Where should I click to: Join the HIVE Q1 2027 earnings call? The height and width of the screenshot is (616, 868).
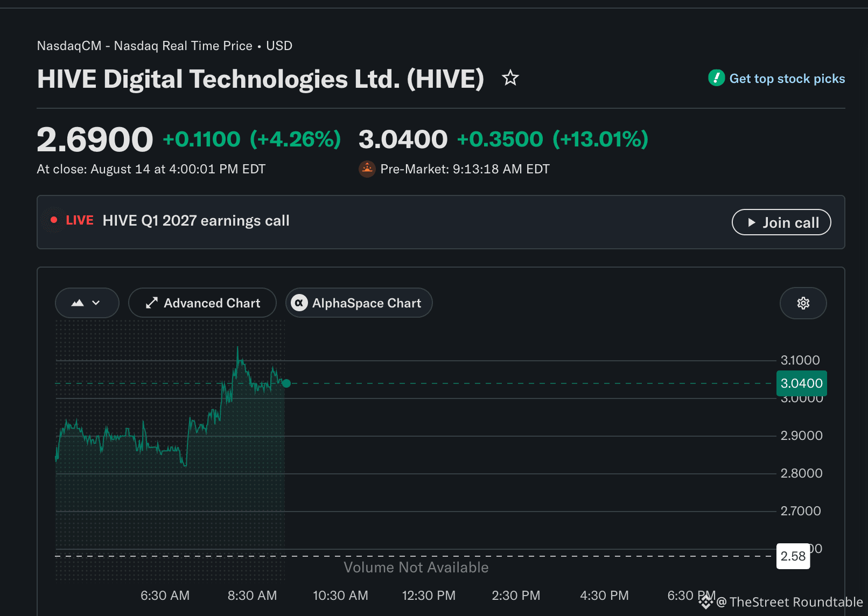point(781,222)
